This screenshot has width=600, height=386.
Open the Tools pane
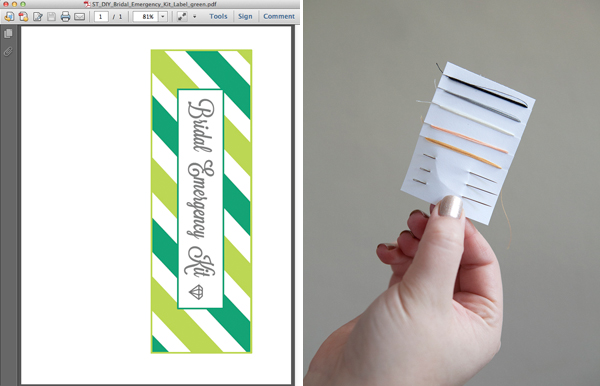[218, 16]
